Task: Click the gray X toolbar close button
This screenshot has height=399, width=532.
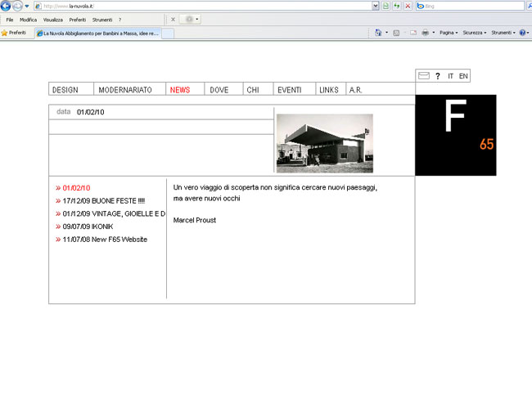Action: [x=173, y=20]
